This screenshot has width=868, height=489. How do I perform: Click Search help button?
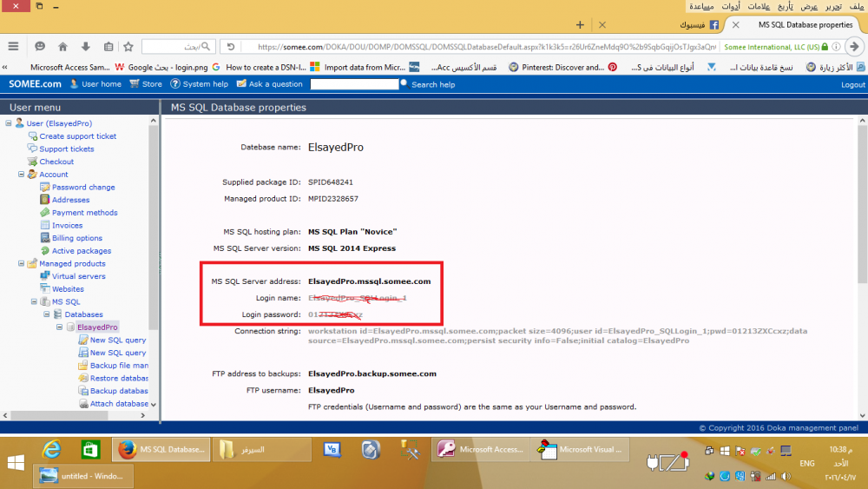coord(428,84)
